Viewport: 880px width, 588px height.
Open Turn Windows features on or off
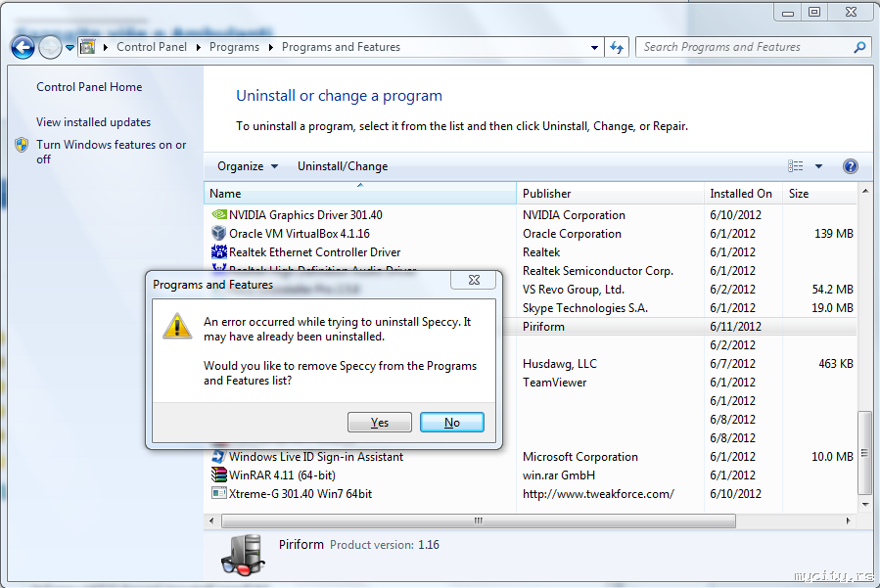(x=112, y=152)
